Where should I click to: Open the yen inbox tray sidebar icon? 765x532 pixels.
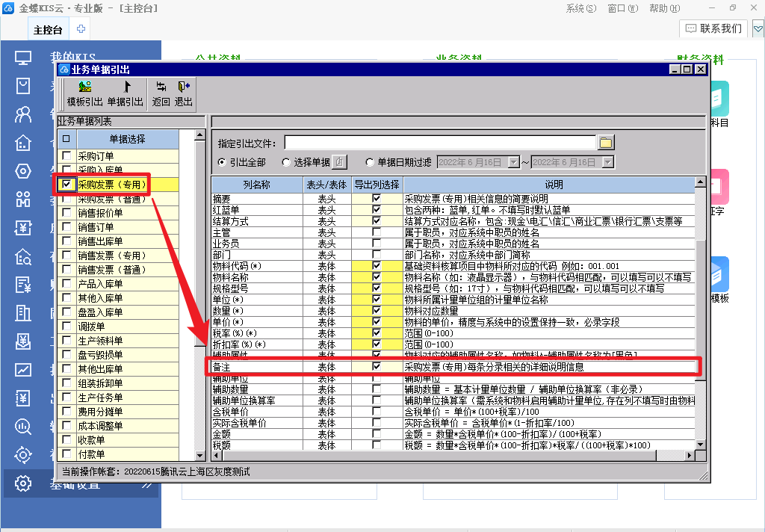pyautogui.click(x=23, y=341)
